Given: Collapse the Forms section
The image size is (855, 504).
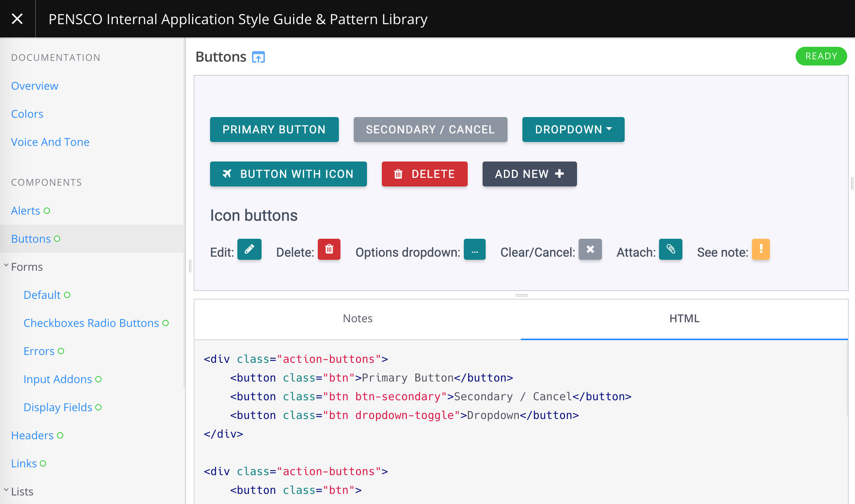Looking at the screenshot, I should (6, 265).
